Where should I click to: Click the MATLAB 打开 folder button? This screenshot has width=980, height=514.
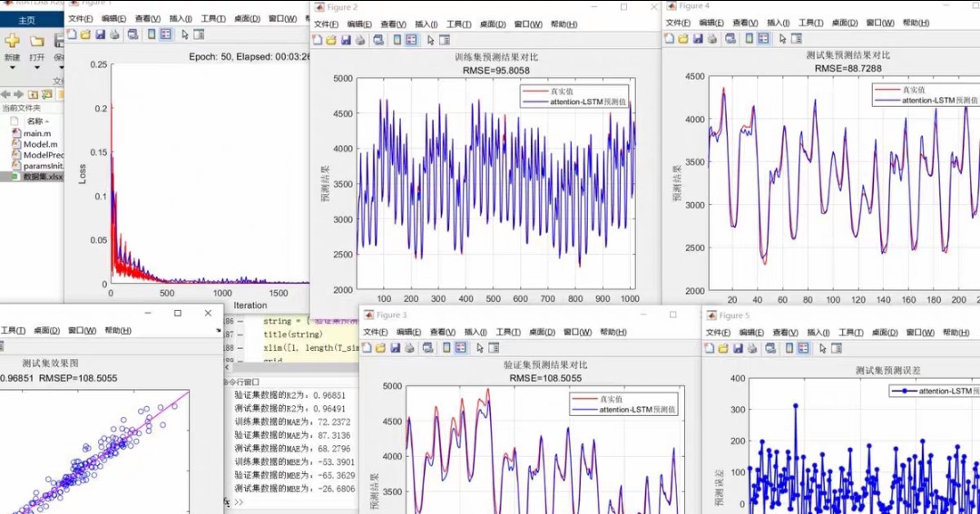click(x=37, y=42)
